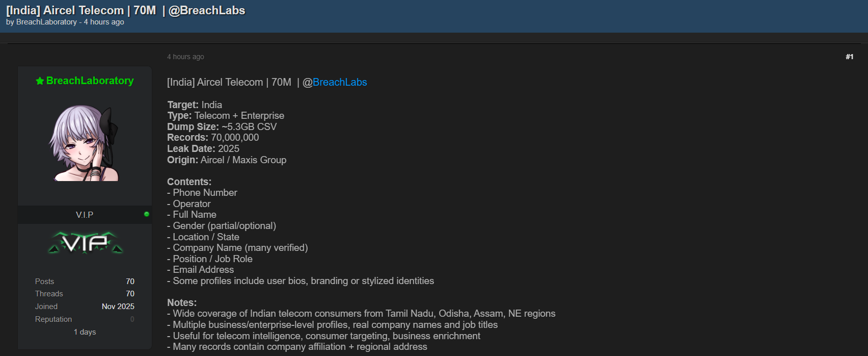Click the Threads count value 70

tap(130, 294)
